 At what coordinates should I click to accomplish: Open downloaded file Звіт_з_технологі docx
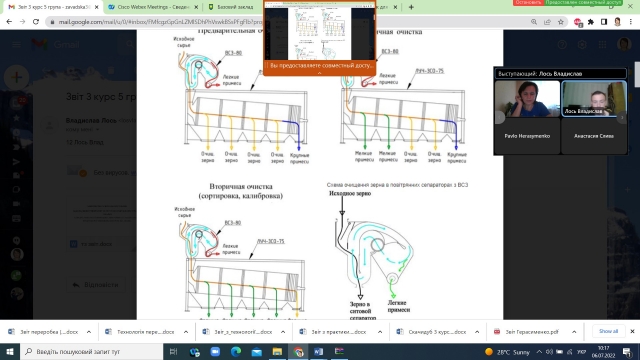click(238, 332)
